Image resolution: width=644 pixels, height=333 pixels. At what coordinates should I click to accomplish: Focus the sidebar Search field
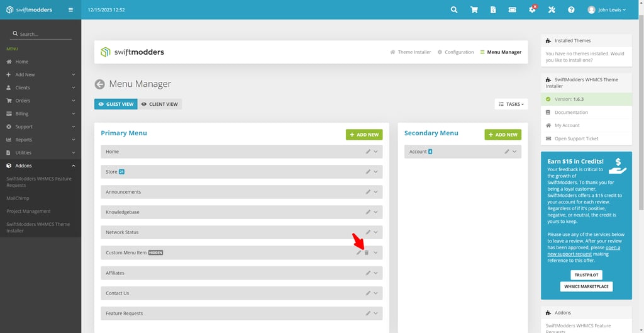(x=41, y=34)
